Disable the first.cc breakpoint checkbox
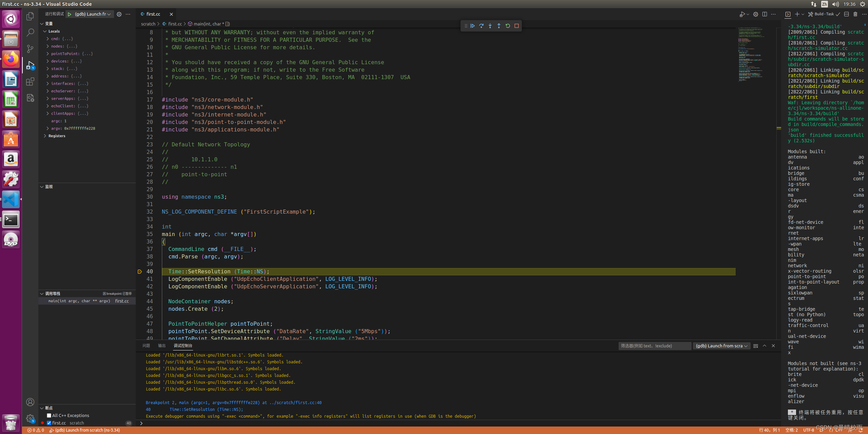868x434 pixels. (49, 423)
